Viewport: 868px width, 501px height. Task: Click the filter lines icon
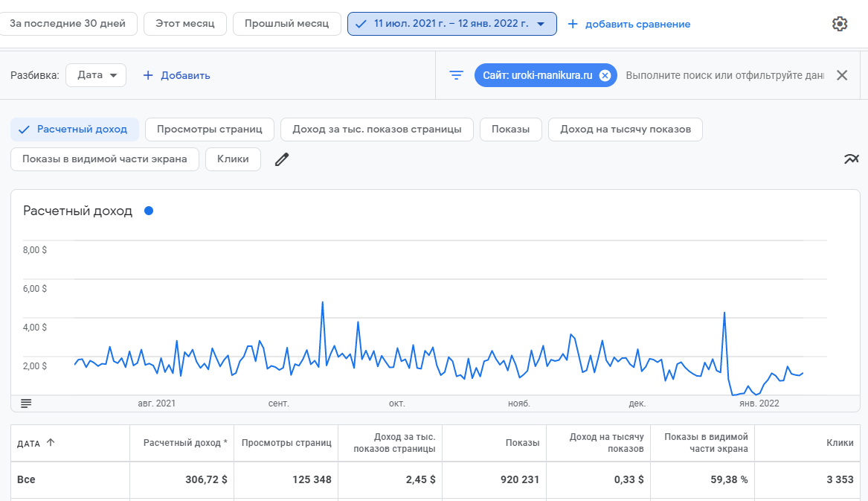tap(456, 75)
